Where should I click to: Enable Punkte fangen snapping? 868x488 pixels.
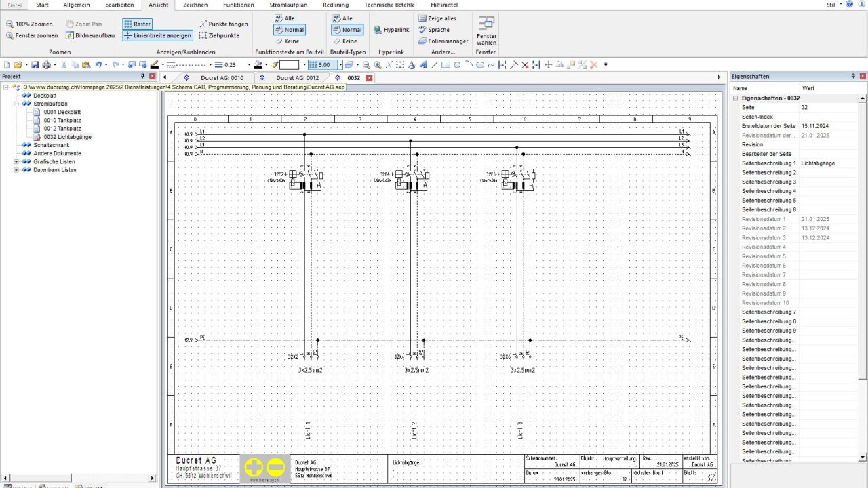[223, 24]
